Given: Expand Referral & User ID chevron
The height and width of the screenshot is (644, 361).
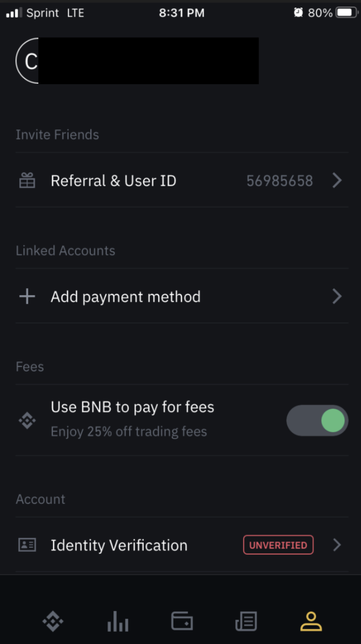Looking at the screenshot, I should [x=337, y=181].
